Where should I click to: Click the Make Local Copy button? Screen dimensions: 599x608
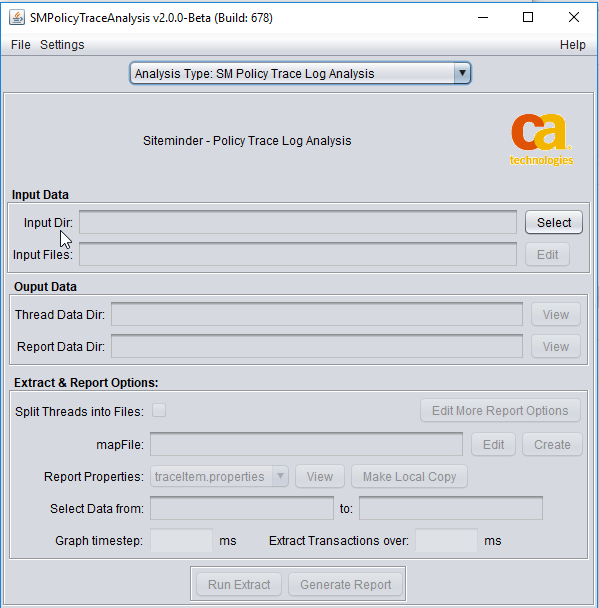click(x=409, y=476)
